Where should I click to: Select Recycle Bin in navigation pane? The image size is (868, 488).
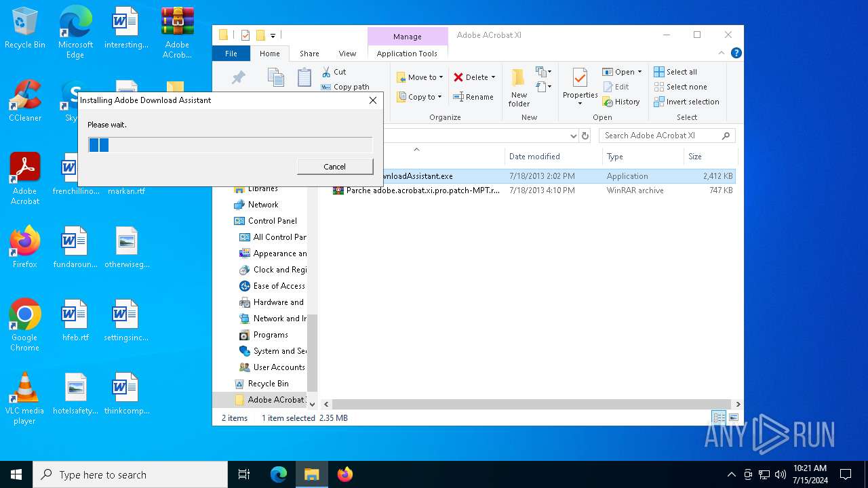coord(268,384)
